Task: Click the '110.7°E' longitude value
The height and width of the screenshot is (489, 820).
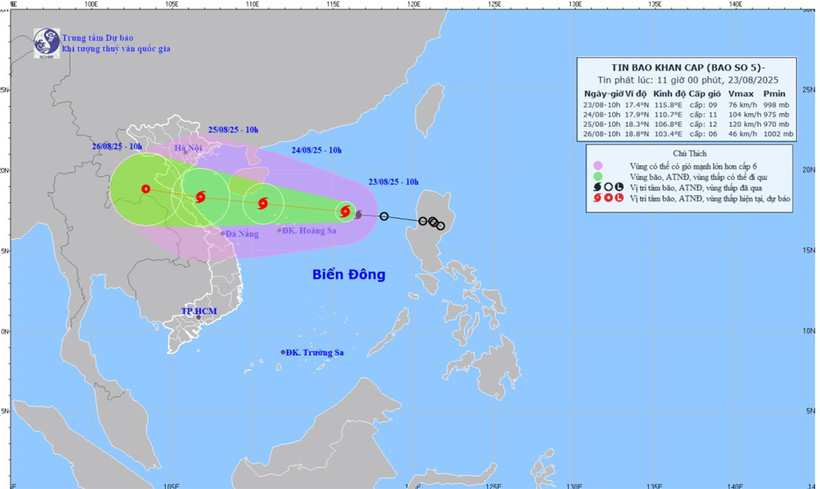Action: [668, 115]
